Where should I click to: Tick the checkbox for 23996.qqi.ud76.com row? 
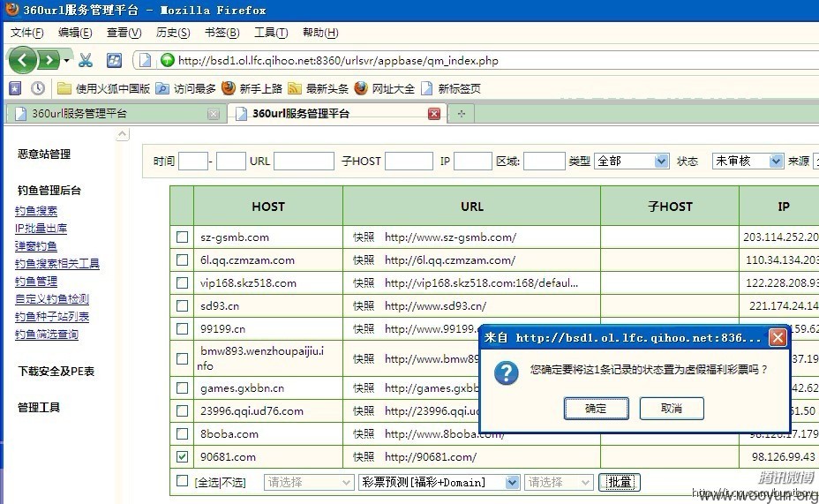pyautogui.click(x=182, y=410)
